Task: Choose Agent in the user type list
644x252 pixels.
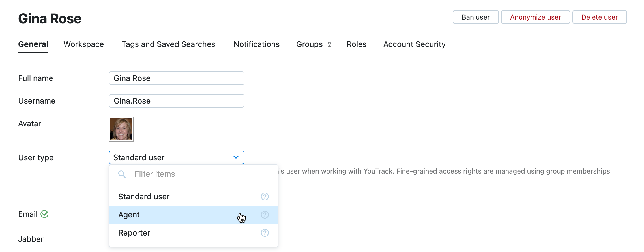Action: coord(129,215)
